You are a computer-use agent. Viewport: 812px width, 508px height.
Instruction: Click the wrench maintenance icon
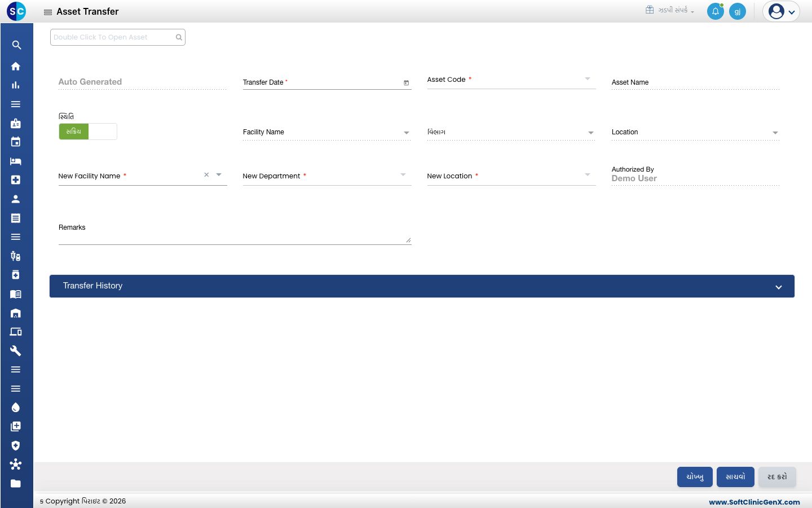point(16,351)
